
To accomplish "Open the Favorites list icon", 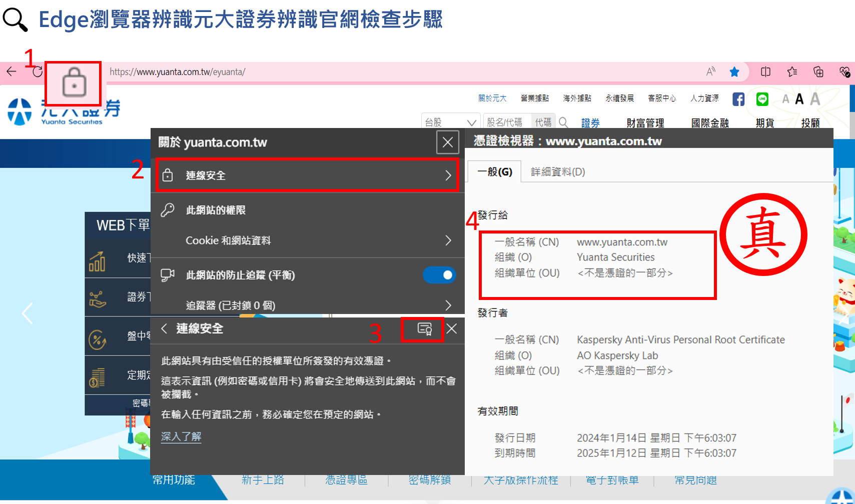I will (x=792, y=72).
